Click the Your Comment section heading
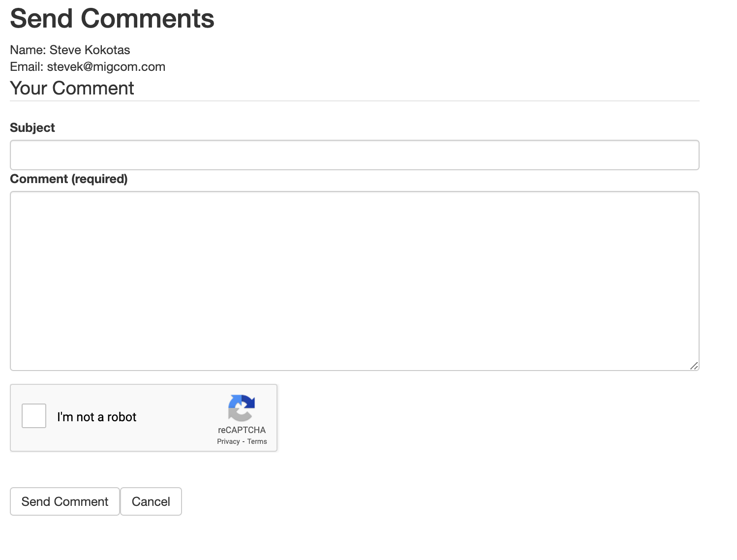This screenshot has width=737, height=560. tap(72, 88)
